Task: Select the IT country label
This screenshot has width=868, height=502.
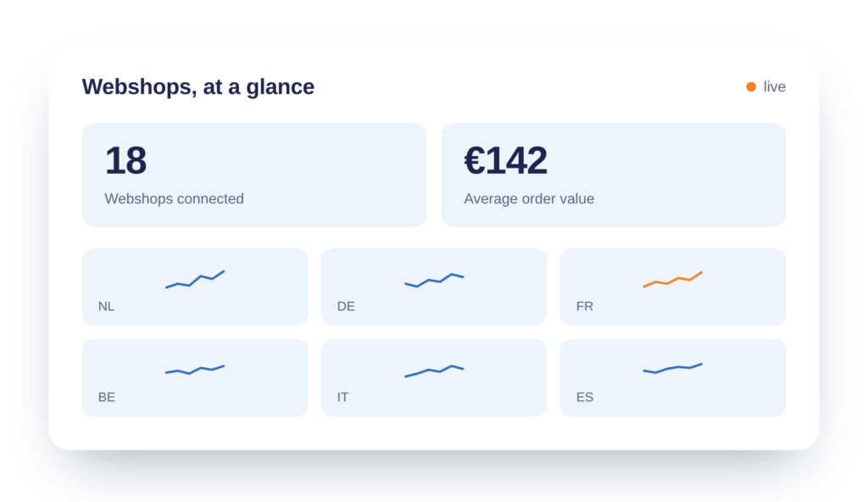Action: 342,398
